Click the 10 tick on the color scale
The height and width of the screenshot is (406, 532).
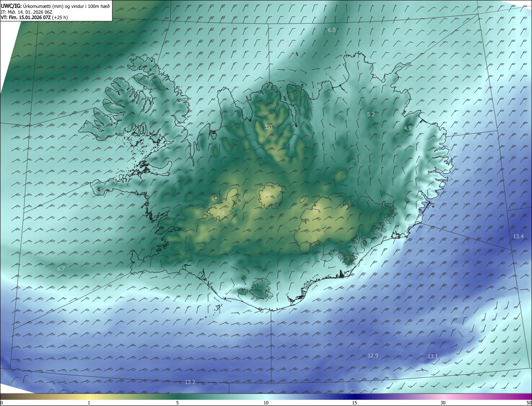(266, 403)
